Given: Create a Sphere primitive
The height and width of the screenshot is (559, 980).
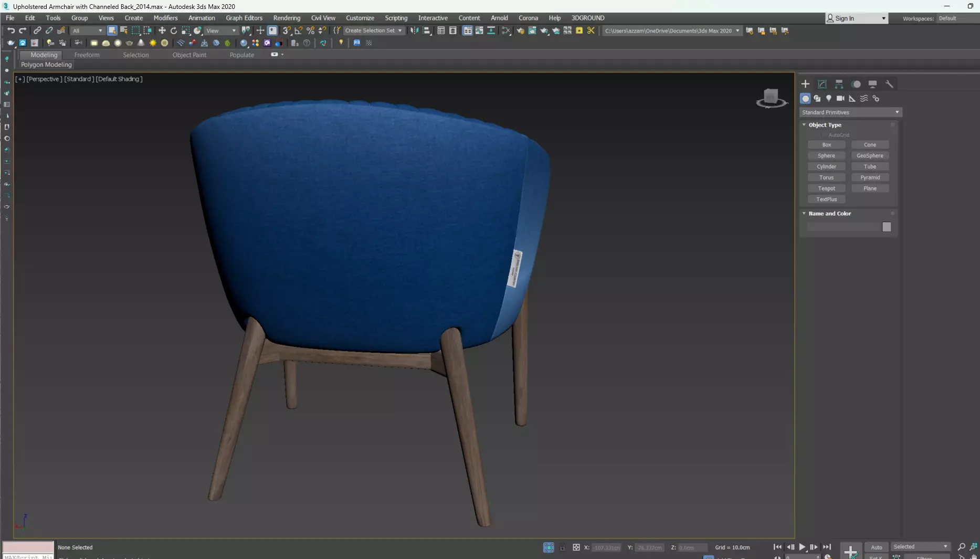Looking at the screenshot, I should pos(826,156).
